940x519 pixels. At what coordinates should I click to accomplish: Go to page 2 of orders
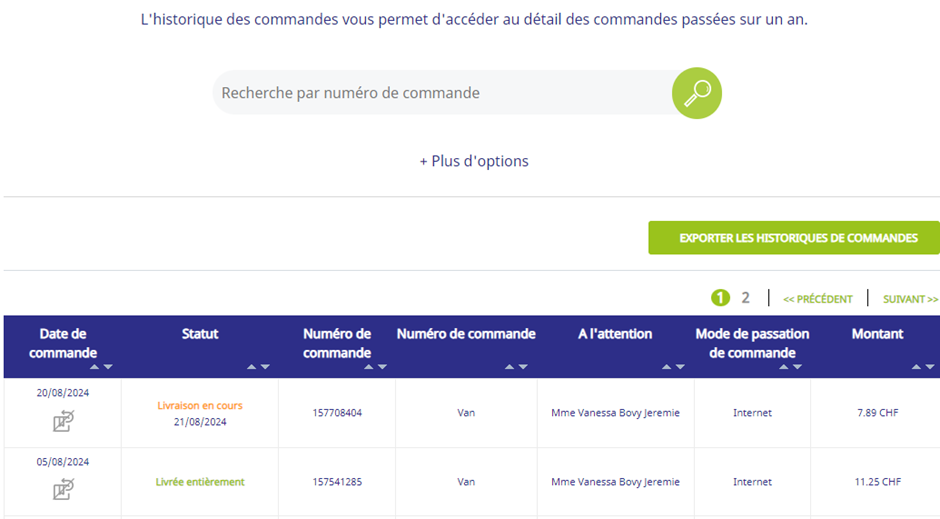coord(745,298)
